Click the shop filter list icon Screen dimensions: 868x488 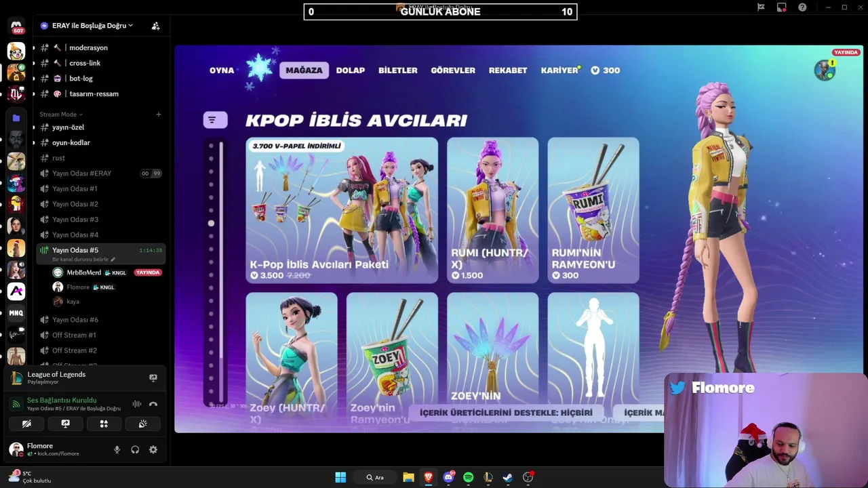(215, 120)
